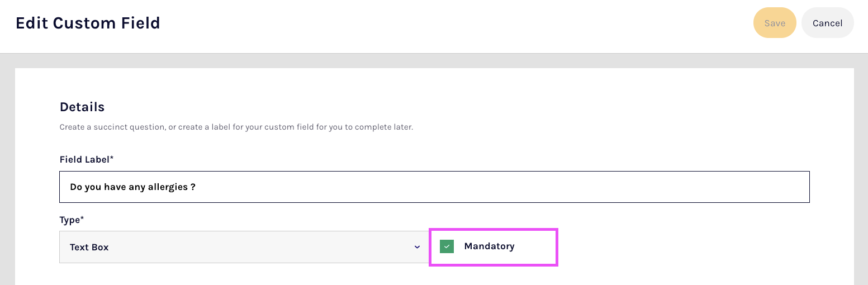This screenshot has width=868, height=285.
Task: Cancel editing the custom field
Action: 827,23
